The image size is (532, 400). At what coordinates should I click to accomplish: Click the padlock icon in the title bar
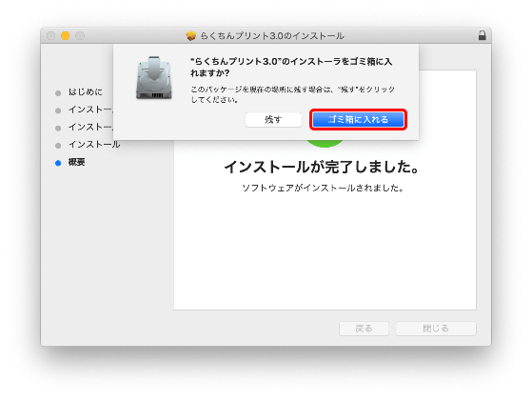482,35
